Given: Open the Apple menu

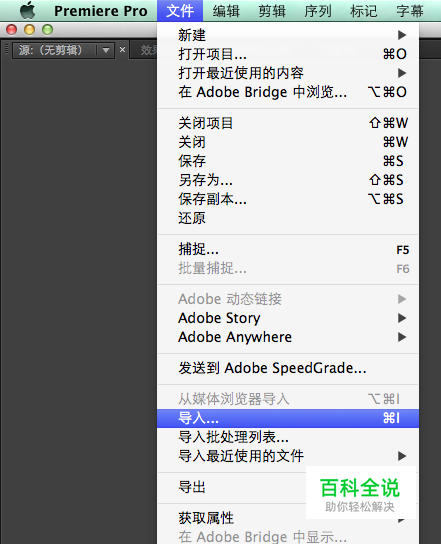Looking at the screenshot, I should coord(28,10).
